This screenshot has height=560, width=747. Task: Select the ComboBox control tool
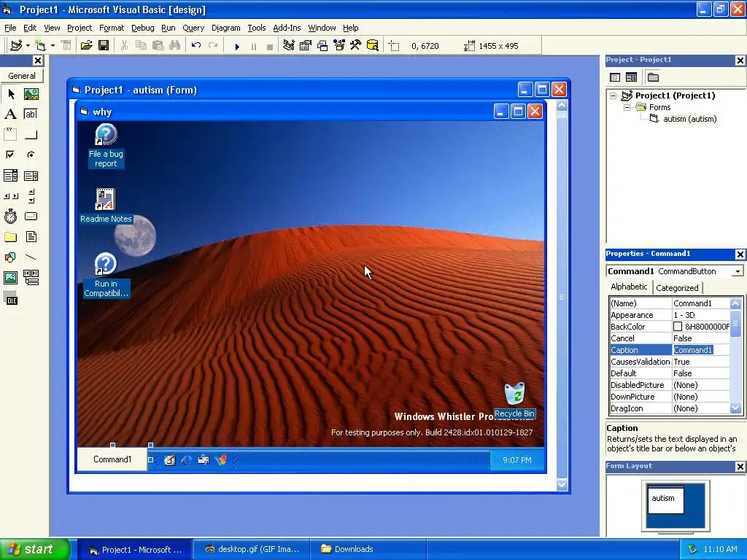10,176
